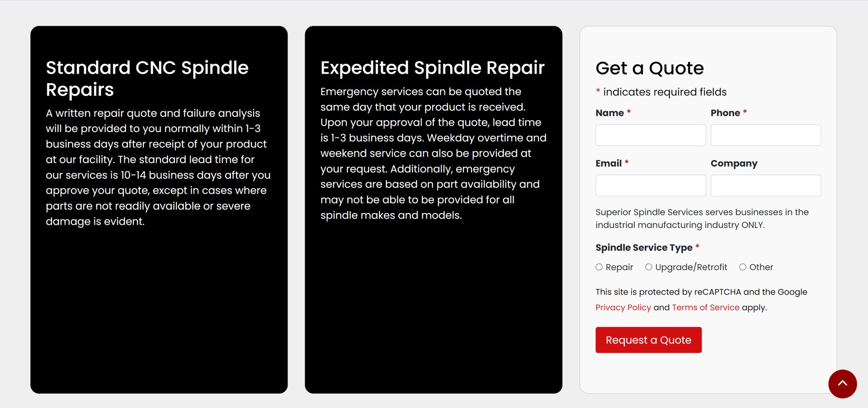
Task: Open the Terms of Service link
Action: (706, 308)
